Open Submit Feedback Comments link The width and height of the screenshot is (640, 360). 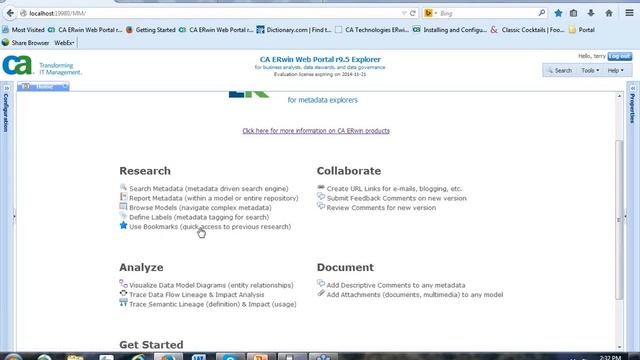(396, 198)
